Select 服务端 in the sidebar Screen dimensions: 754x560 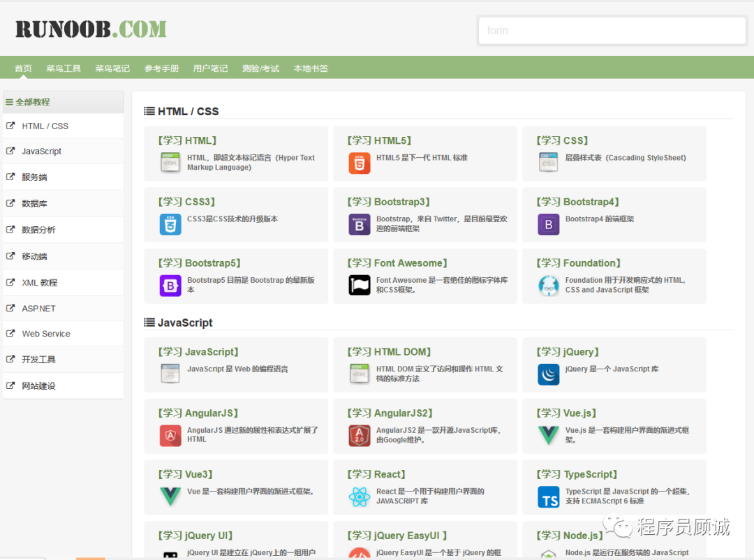(x=63, y=177)
